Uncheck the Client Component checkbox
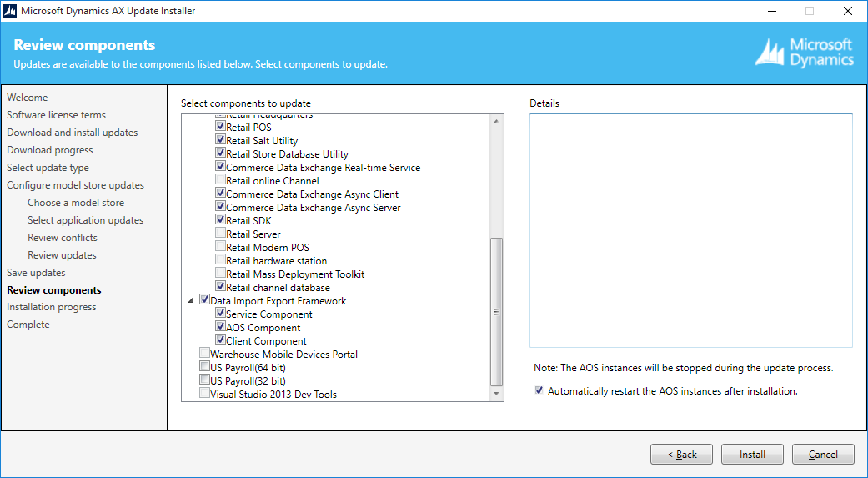The image size is (868, 478). [x=220, y=340]
